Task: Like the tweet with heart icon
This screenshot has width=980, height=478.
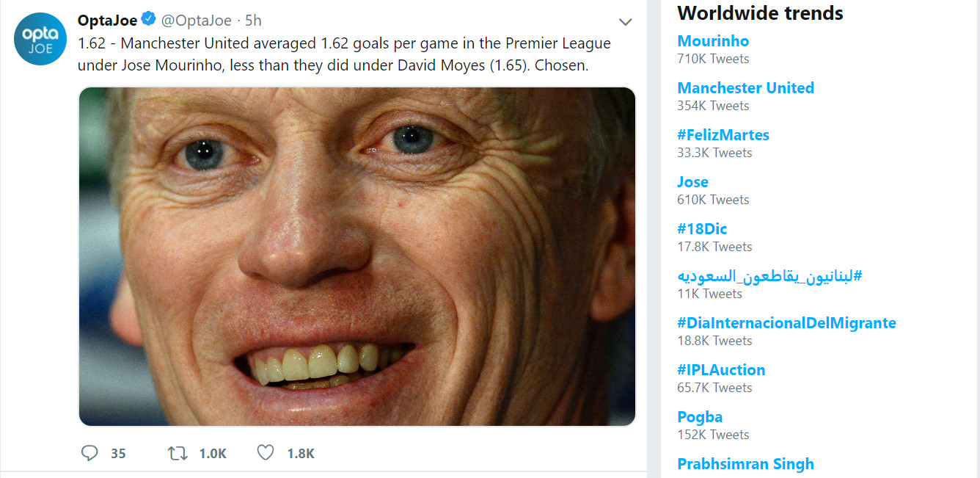Action: coord(266,453)
